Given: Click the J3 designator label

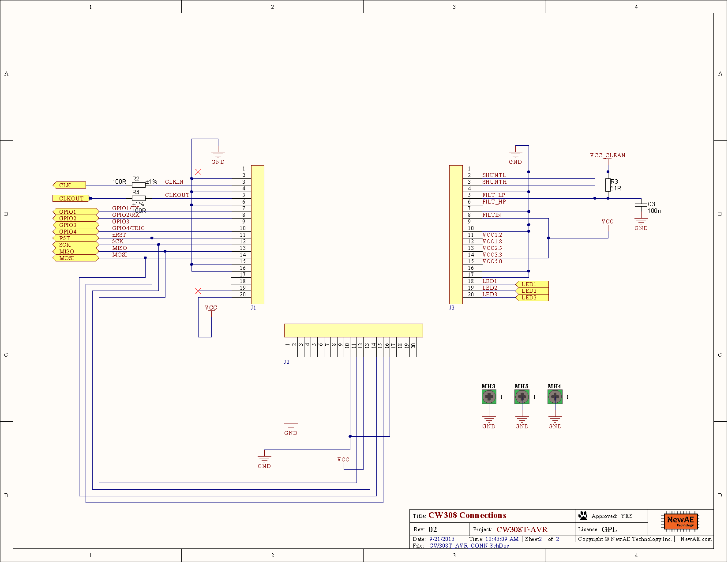Looking at the screenshot, I should point(452,308).
